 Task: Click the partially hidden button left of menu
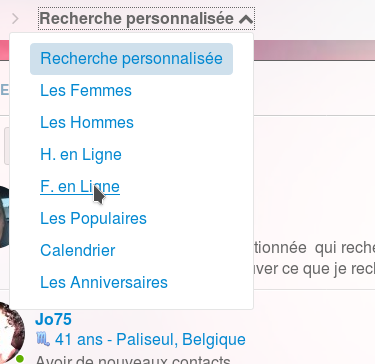pyautogui.click(x=6, y=146)
